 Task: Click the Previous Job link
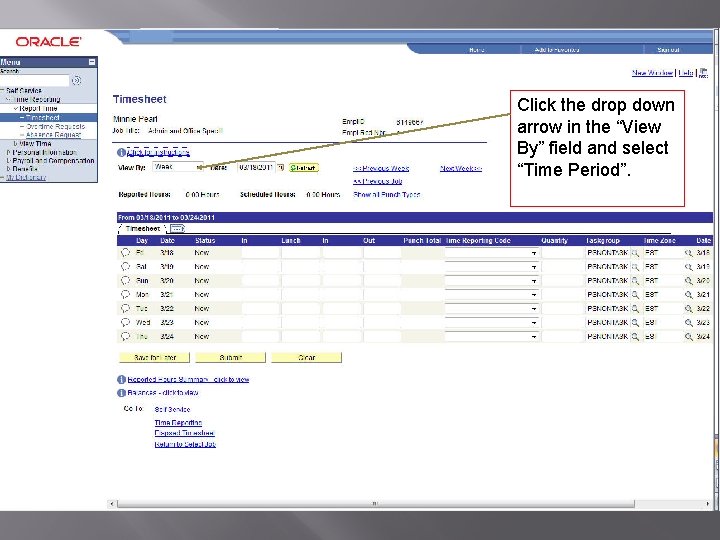pos(377,181)
